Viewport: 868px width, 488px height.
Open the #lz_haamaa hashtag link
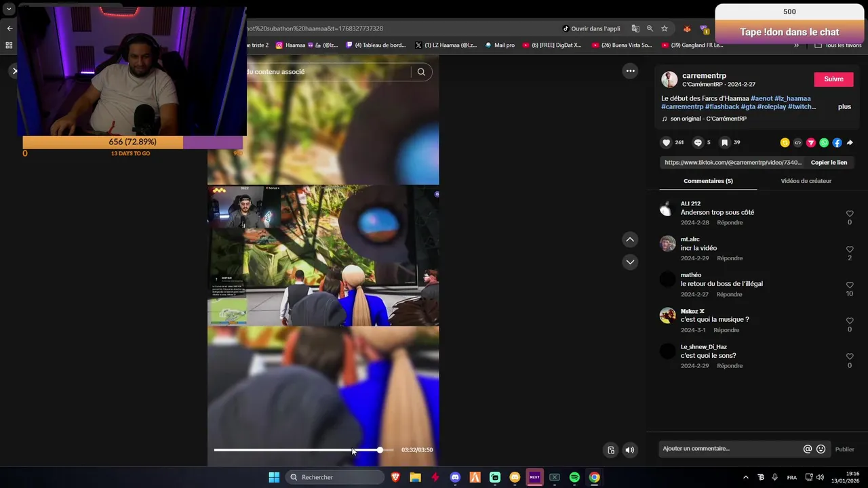[x=793, y=98]
